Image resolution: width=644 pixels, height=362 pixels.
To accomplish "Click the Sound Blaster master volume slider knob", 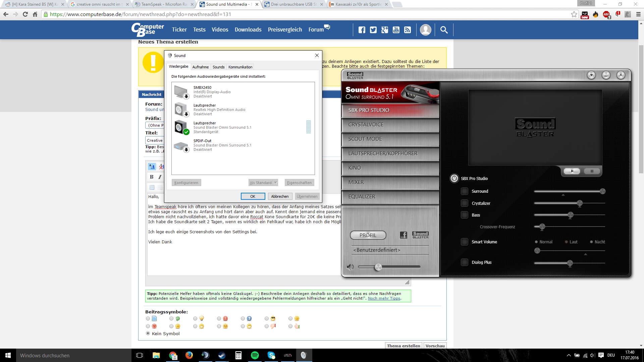I will coord(378,267).
